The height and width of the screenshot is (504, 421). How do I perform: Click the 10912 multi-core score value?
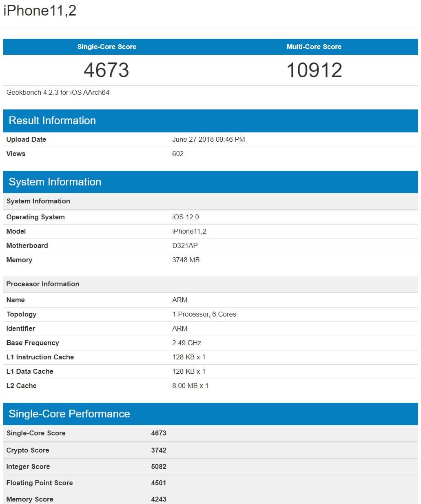tap(314, 69)
